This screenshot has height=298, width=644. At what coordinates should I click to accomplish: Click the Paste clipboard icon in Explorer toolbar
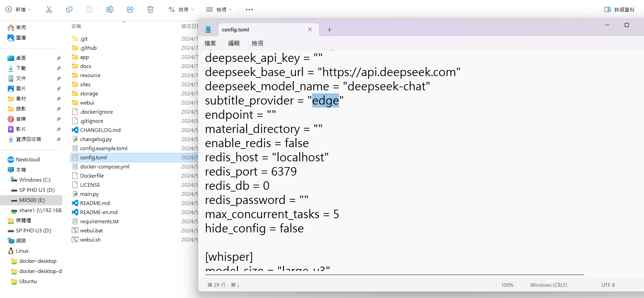point(90,9)
